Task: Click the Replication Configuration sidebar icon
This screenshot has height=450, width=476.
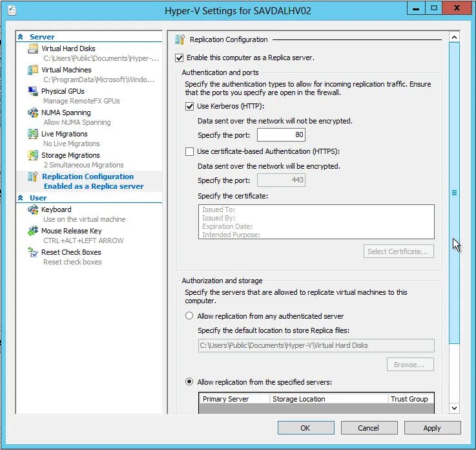Action: 33,177
